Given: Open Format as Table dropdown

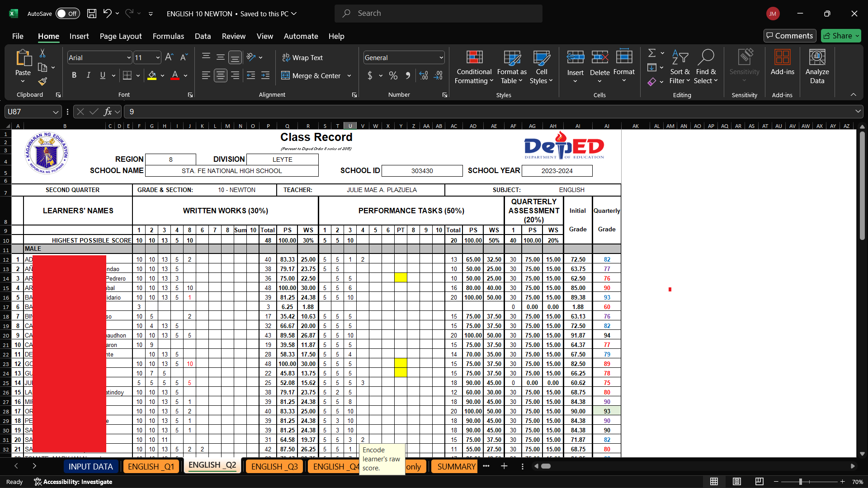Looking at the screenshot, I should click(x=512, y=67).
